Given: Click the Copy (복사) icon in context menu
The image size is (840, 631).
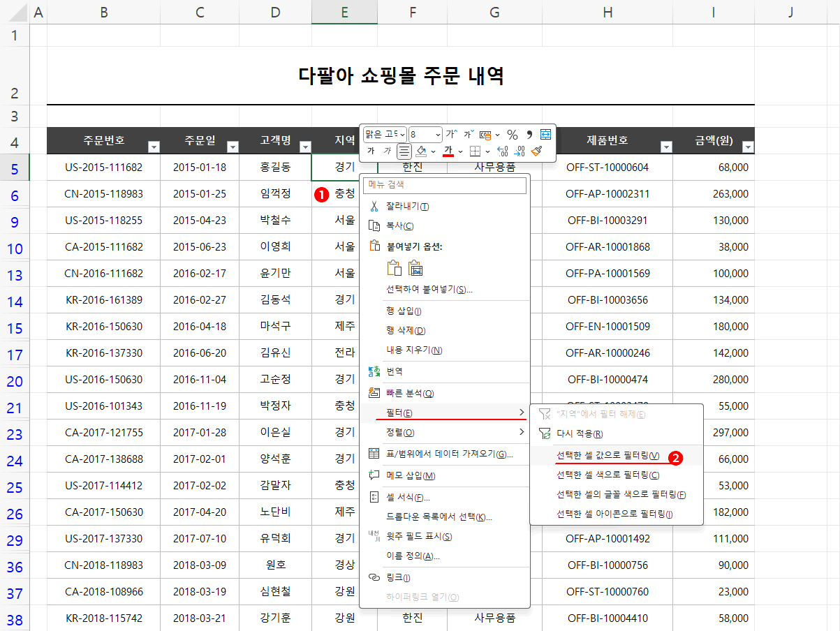Looking at the screenshot, I should tap(374, 225).
